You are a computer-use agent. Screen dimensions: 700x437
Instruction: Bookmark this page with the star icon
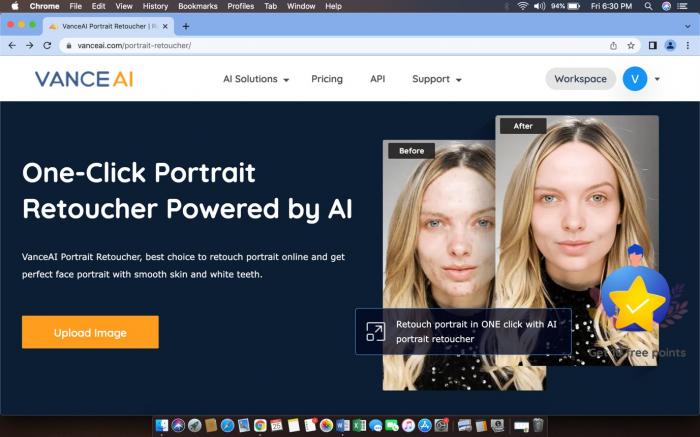[631, 46]
